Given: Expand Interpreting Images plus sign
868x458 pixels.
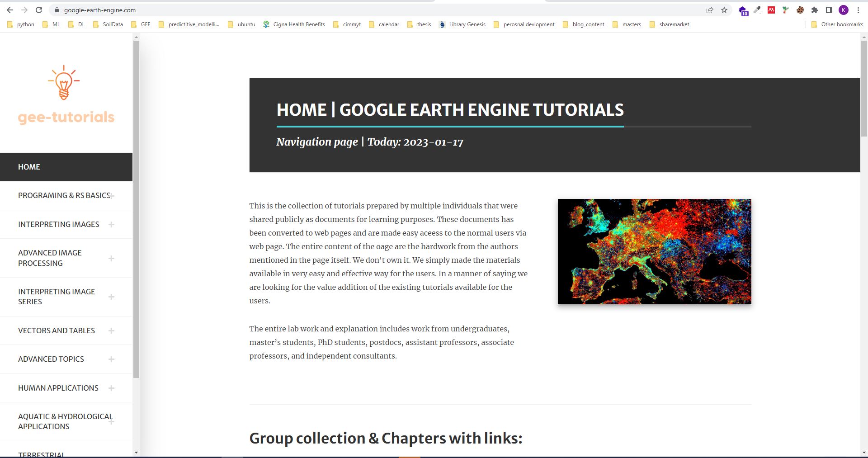Looking at the screenshot, I should 112,224.
